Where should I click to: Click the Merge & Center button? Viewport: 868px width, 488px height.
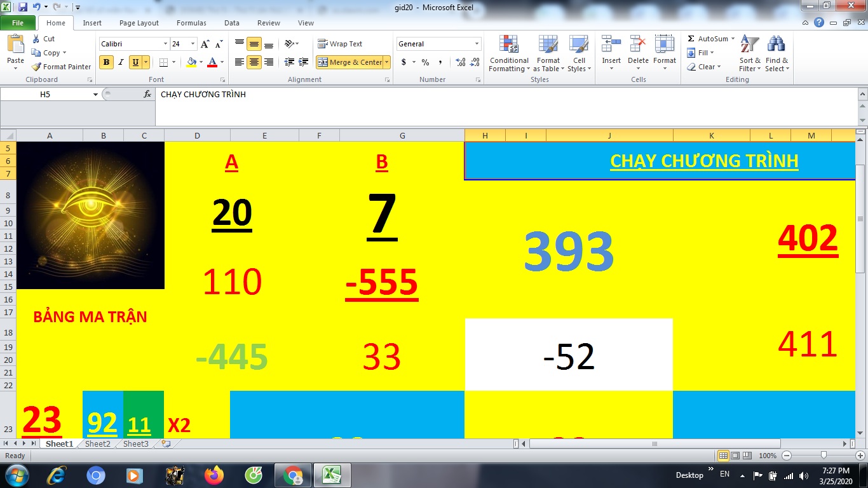350,62
